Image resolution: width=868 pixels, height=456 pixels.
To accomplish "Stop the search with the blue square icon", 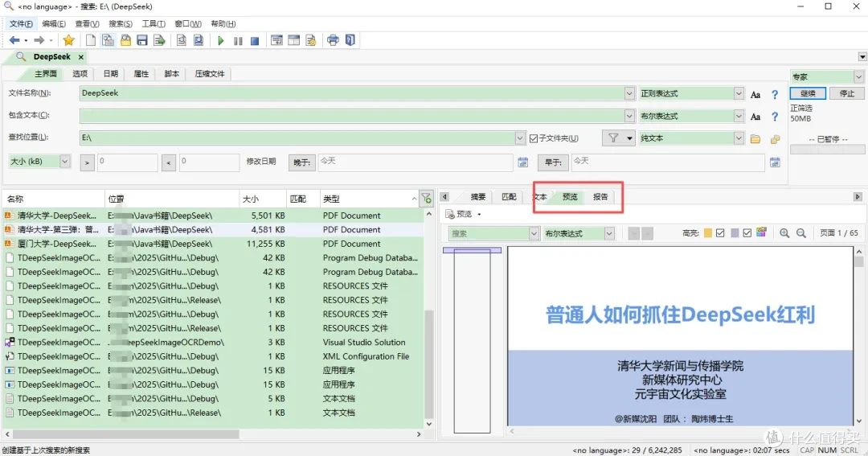I will (x=255, y=40).
